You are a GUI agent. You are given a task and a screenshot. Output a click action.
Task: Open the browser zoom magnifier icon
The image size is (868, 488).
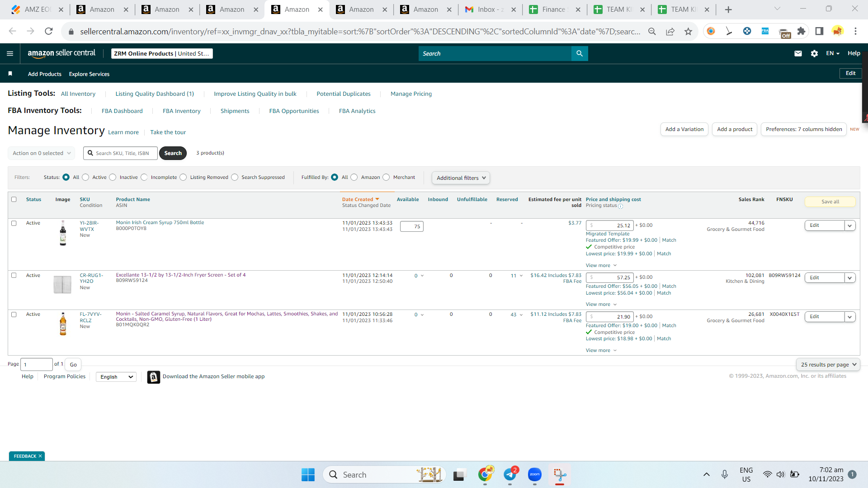point(652,31)
